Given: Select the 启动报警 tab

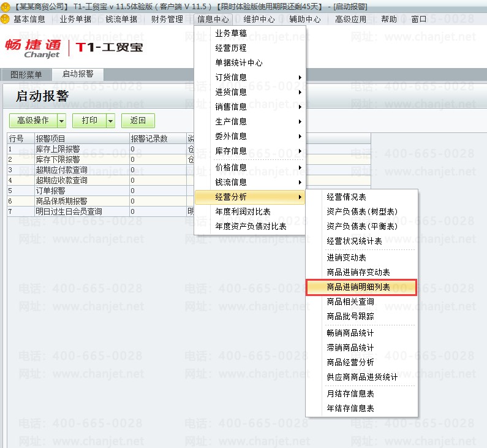Looking at the screenshot, I should click(x=78, y=74).
